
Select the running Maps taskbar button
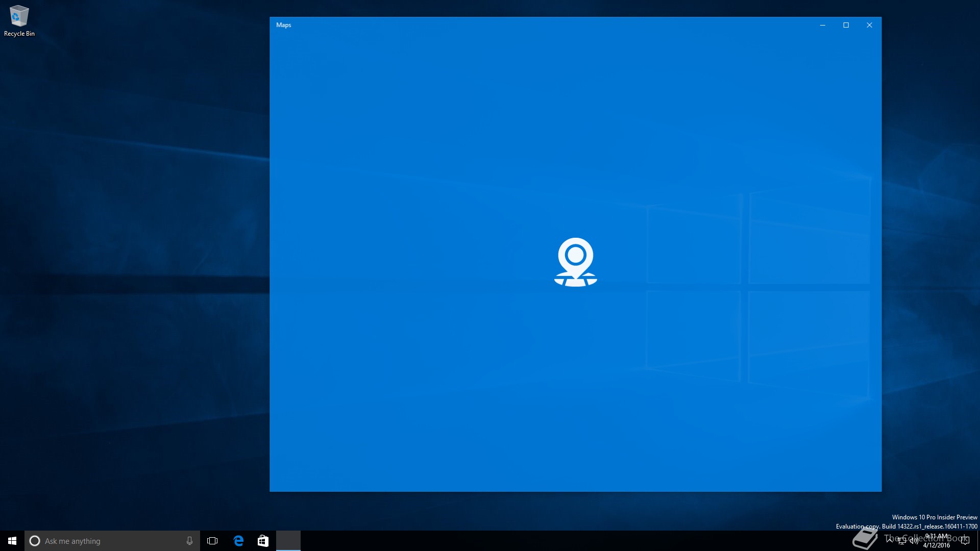[x=288, y=541]
